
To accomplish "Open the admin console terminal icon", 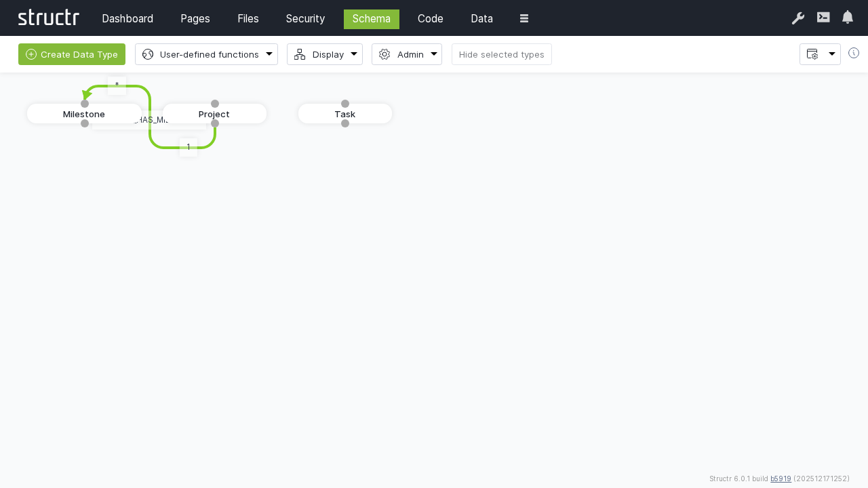I will point(823,18).
